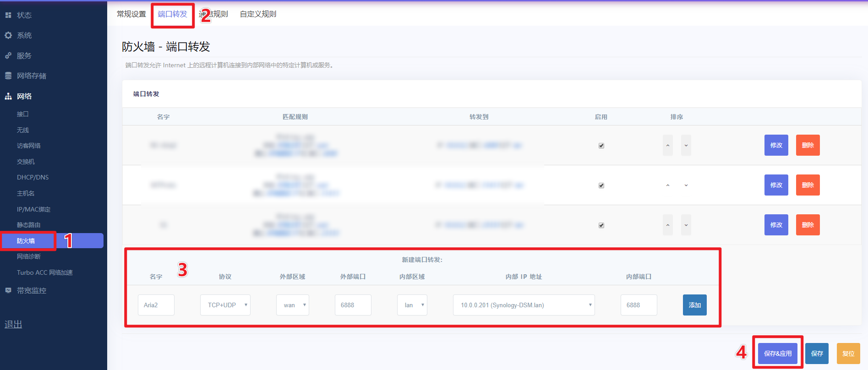Click the 添加 button

coord(695,305)
